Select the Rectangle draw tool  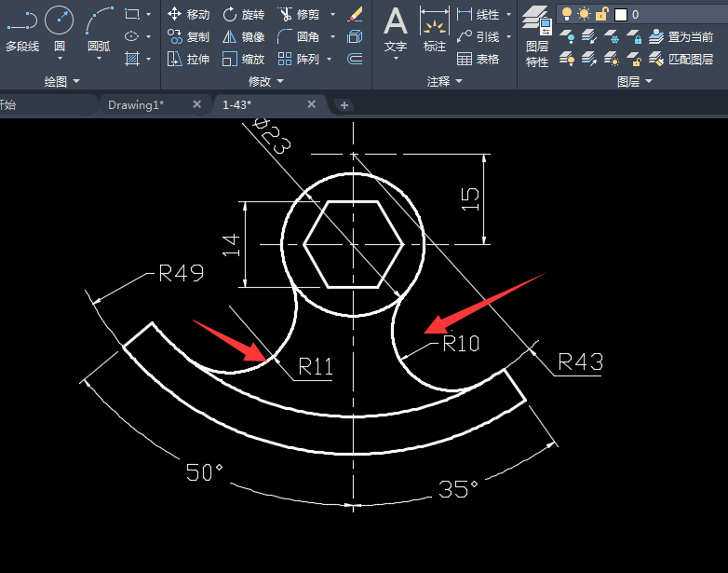[132, 14]
